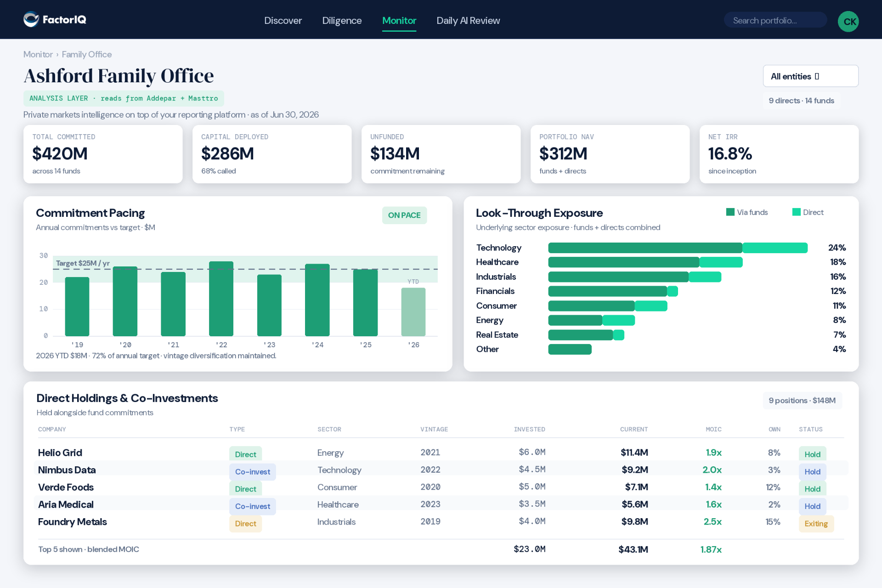
Task: Click Co-invest tag on Nimbus Data
Action: [x=253, y=472]
